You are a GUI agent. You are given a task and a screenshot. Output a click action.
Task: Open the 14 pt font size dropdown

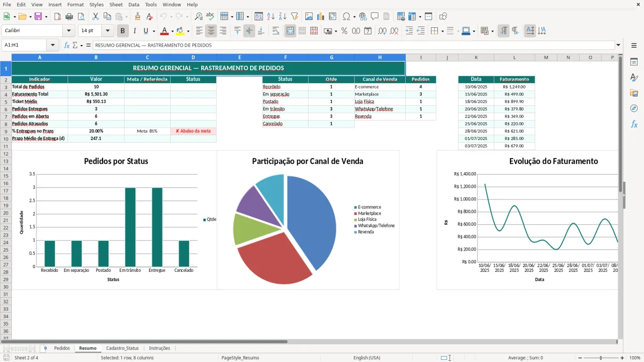click(108, 31)
